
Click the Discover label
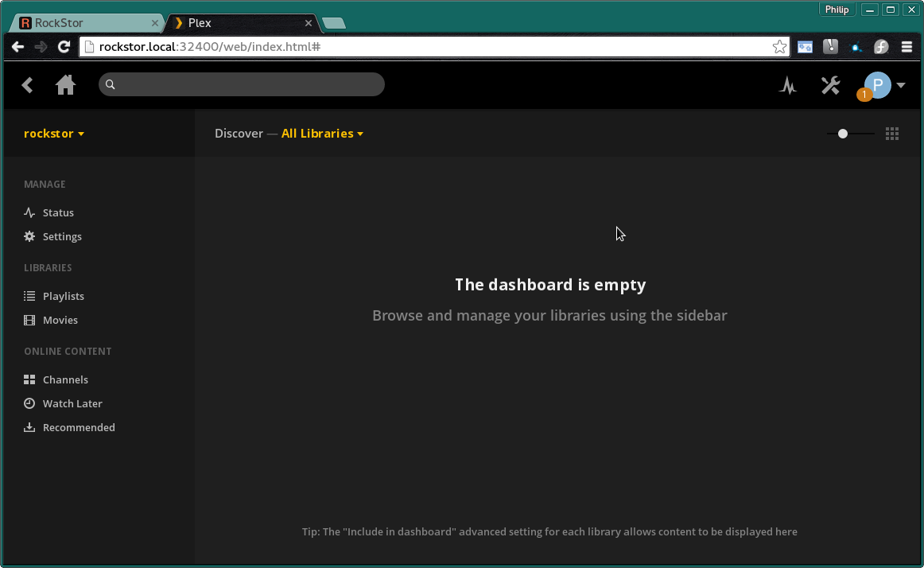tap(239, 134)
